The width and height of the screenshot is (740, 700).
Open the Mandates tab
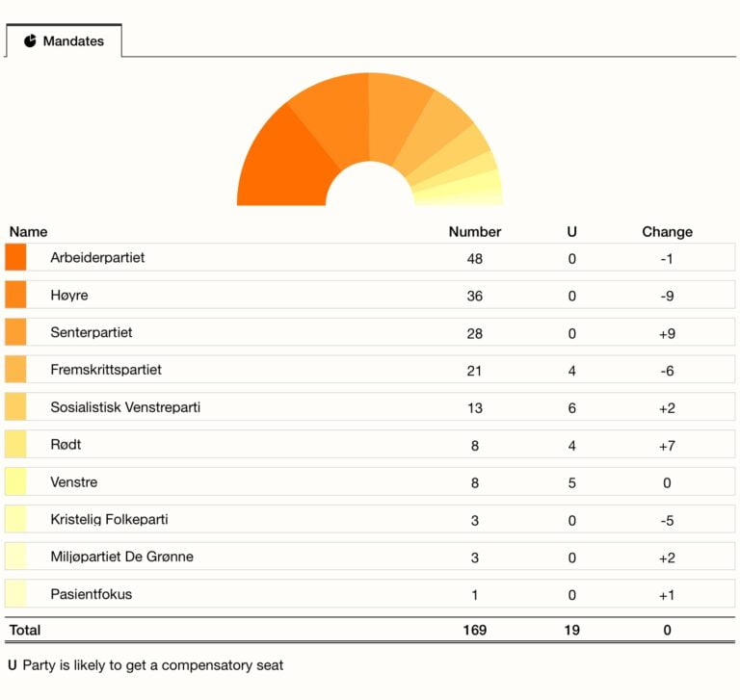point(64,41)
